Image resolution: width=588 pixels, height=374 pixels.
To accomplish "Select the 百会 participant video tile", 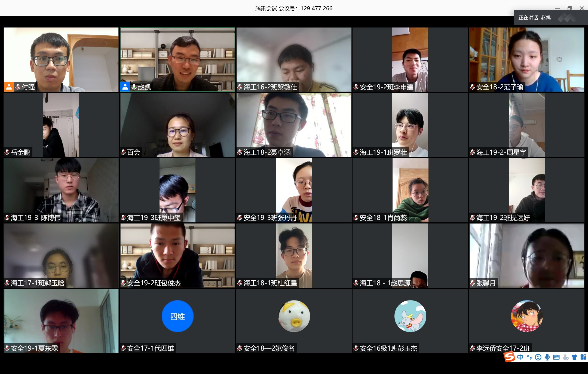I will [x=177, y=125].
